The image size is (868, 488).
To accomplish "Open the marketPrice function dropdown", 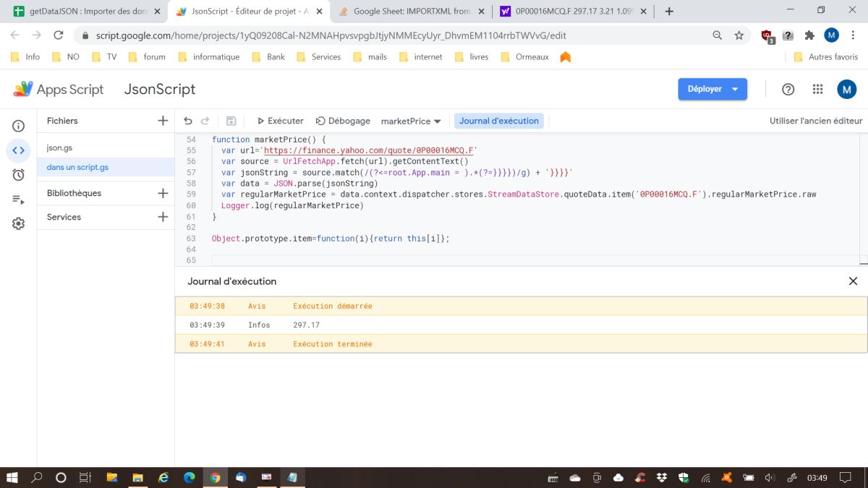I will 411,121.
